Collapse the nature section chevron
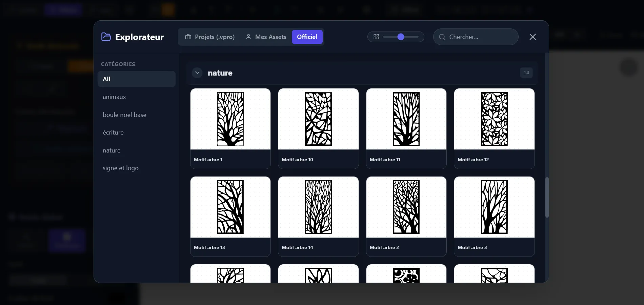Screen dimensions: 644x305 pyautogui.click(x=197, y=73)
